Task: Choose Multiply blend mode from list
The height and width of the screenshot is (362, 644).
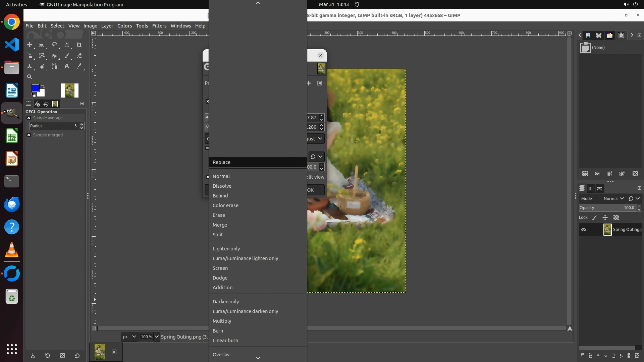Action: (222, 321)
